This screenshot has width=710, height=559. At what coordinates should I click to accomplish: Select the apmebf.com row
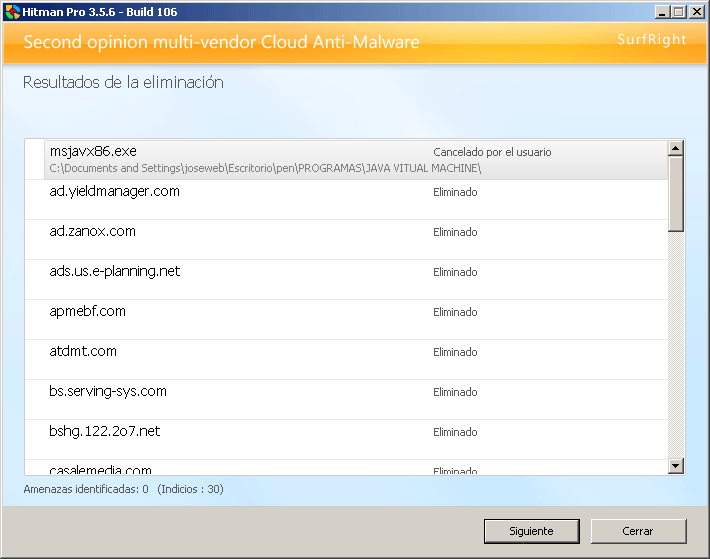[x=346, y=320]
